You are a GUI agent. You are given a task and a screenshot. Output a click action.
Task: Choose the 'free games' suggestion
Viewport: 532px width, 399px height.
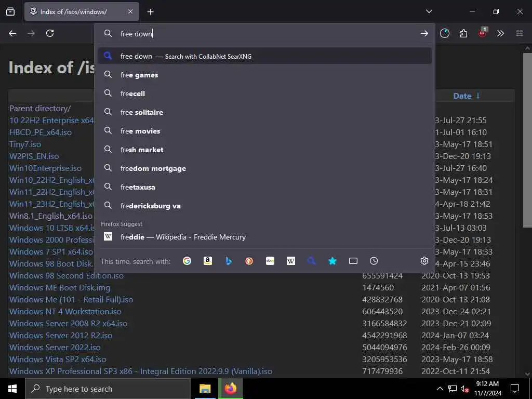click(x=264, y=75)
